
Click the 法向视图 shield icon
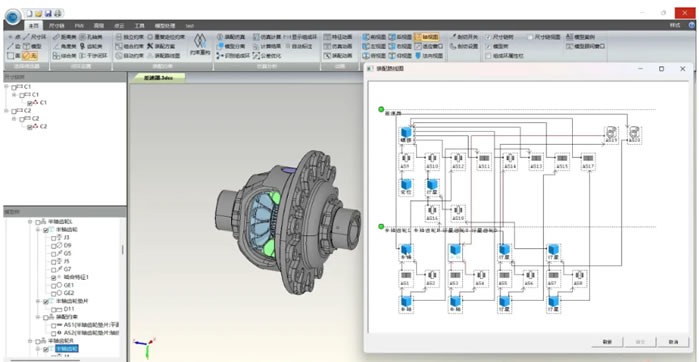(418, 56)
